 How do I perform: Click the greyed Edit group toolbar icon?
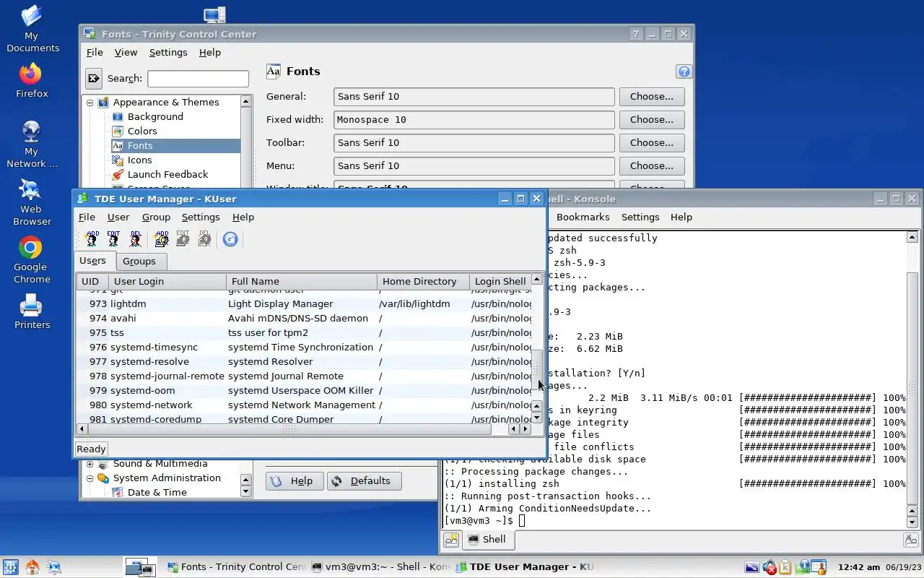pyautogui.click(x=183, y=239)
